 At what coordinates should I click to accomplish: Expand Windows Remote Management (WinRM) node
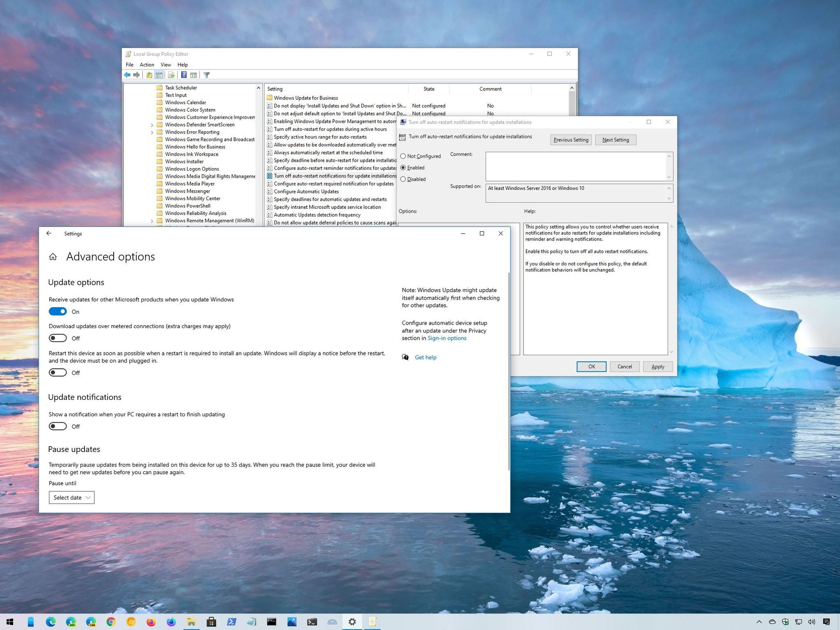(152, 220)
